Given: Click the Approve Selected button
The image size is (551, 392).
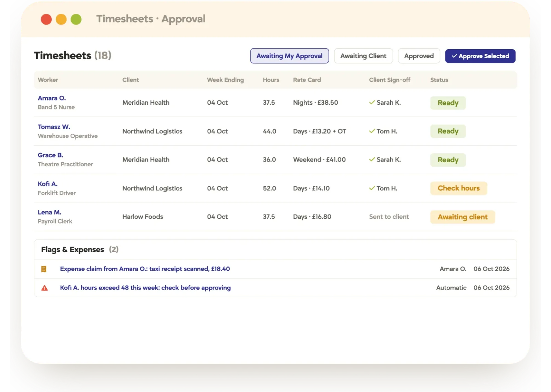Looking at the screenshot, I should coord(480,56).
